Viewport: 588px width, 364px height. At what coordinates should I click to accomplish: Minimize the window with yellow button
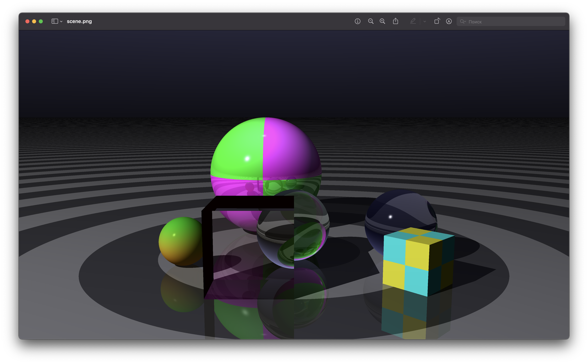coord(34,21)
